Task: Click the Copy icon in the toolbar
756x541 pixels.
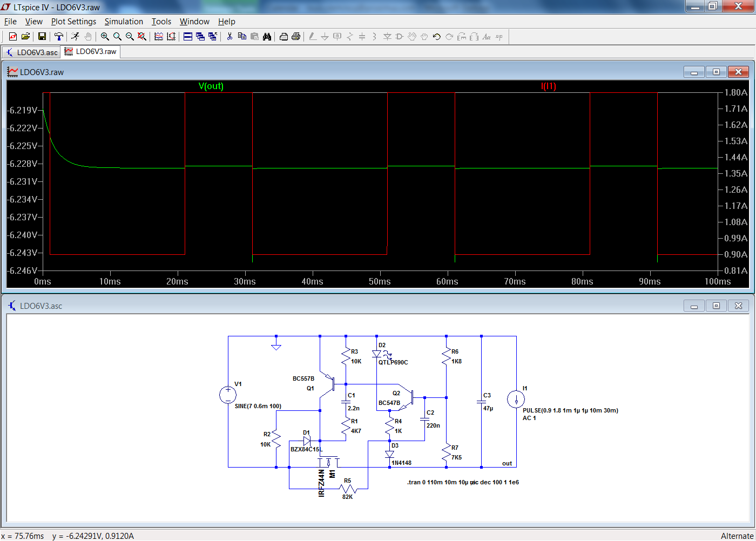Action: click(x=242, y=37)
